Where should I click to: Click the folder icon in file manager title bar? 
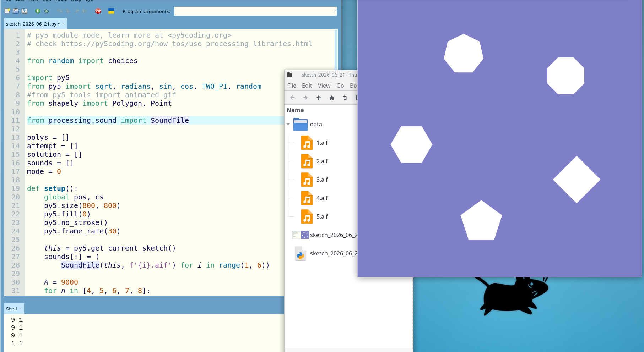(290, 75)
